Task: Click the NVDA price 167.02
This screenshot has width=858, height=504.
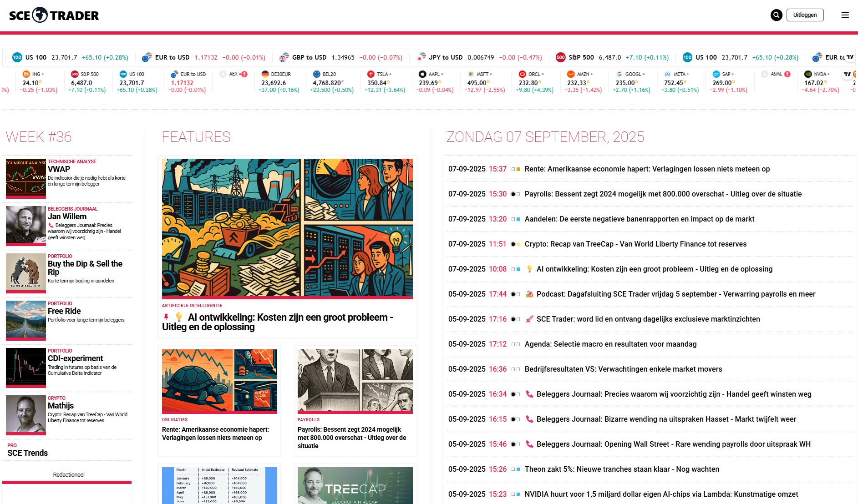Action: pos(814,83)
